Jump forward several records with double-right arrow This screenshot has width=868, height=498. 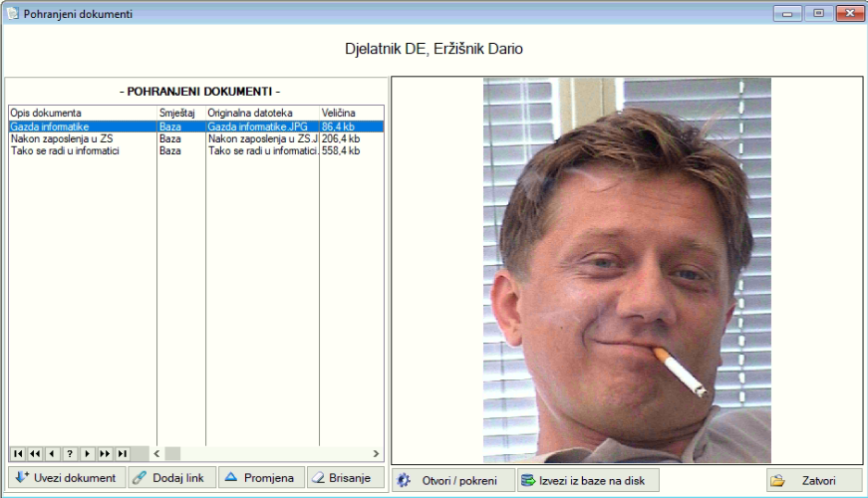click(105, 454)
